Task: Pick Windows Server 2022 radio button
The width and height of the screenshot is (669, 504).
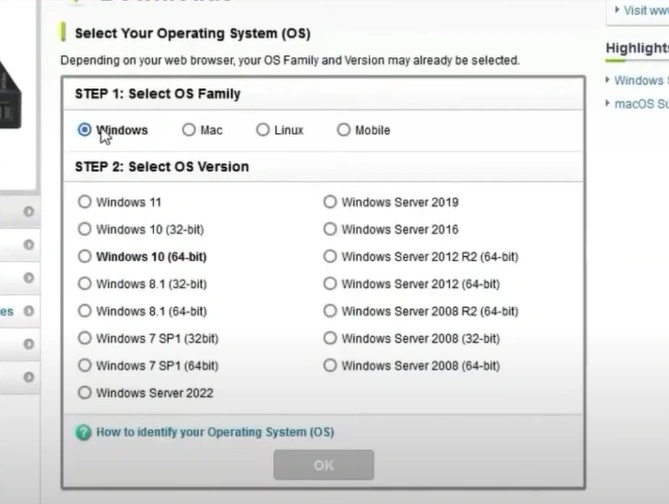Action: 84,393
